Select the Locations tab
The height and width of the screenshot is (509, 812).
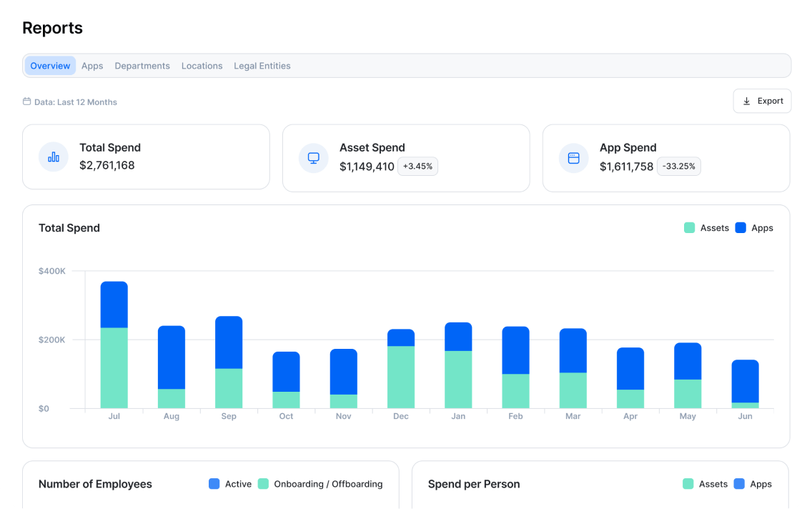pos(202,65)
